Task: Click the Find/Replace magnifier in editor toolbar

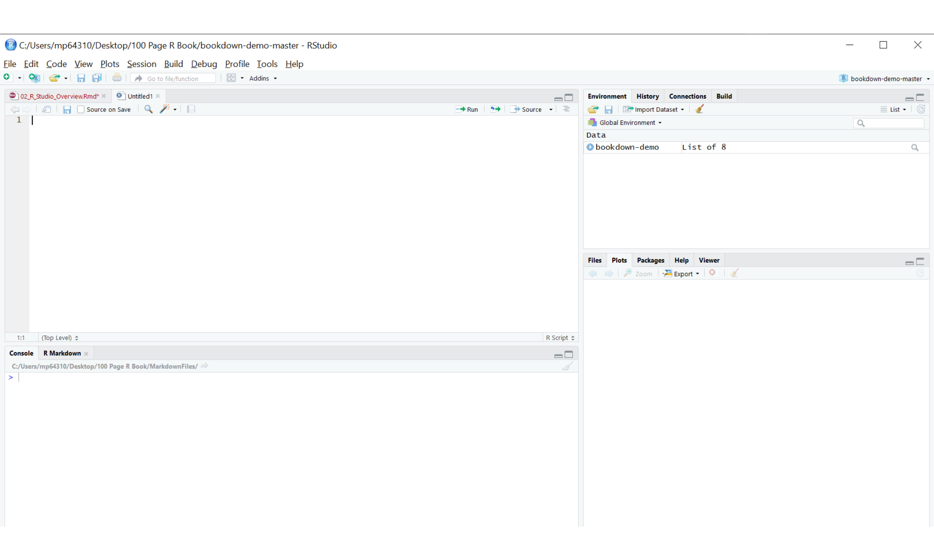Action: pos(148,110)
